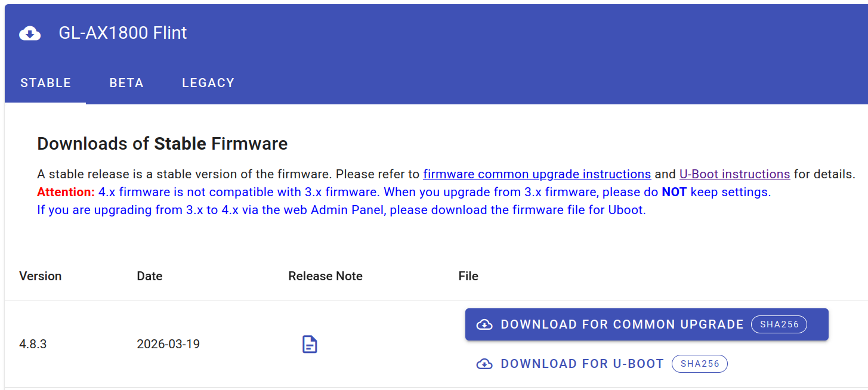Click the Download for Common Upgrade button text

622,324
